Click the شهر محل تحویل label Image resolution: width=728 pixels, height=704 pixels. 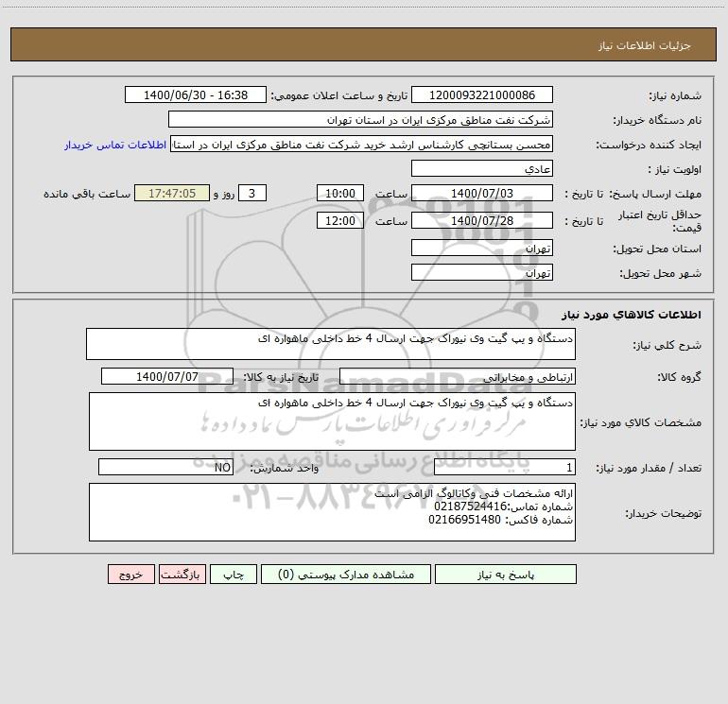[x=661, y=273]
